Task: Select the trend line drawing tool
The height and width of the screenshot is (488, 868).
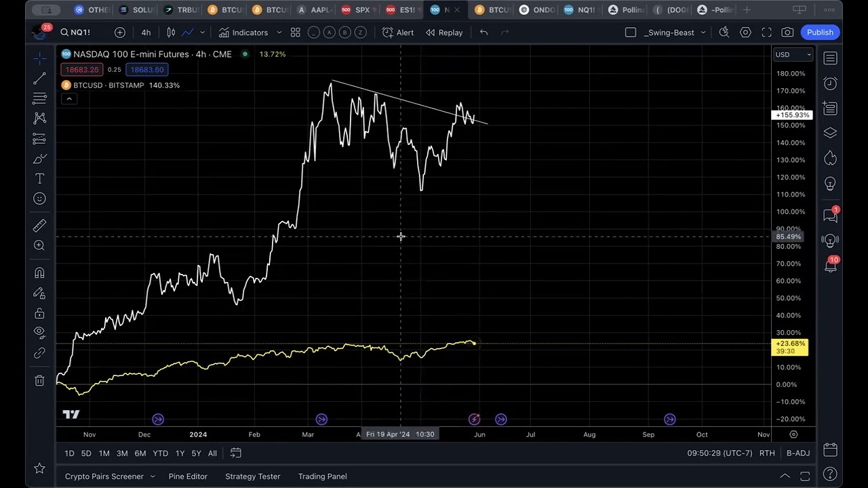Action: coord(39,79)
